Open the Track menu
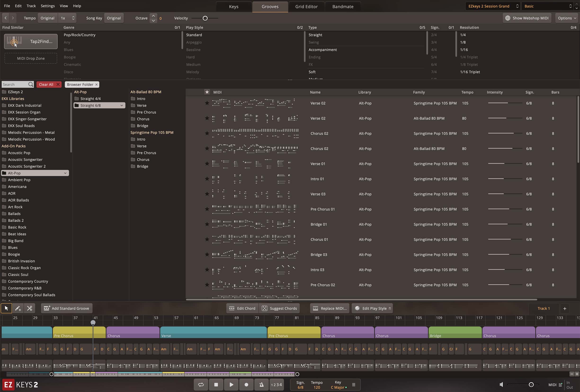 [31, 6]
